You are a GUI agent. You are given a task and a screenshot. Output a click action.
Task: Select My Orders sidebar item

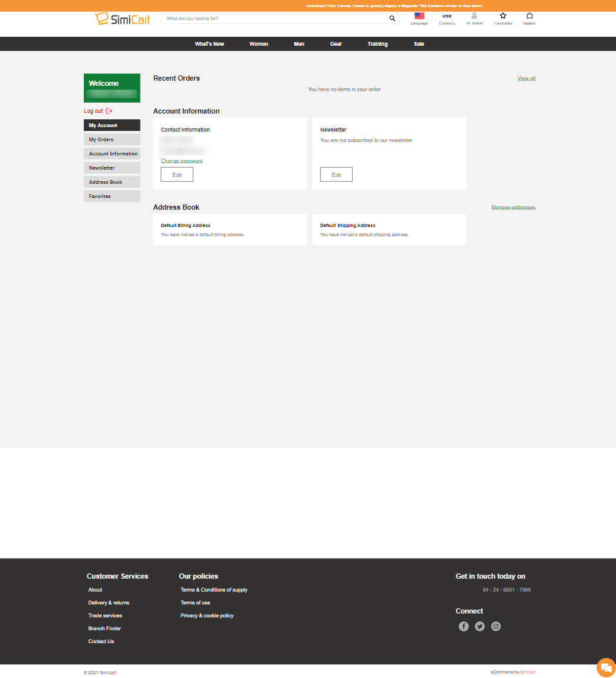coord(112,139)
